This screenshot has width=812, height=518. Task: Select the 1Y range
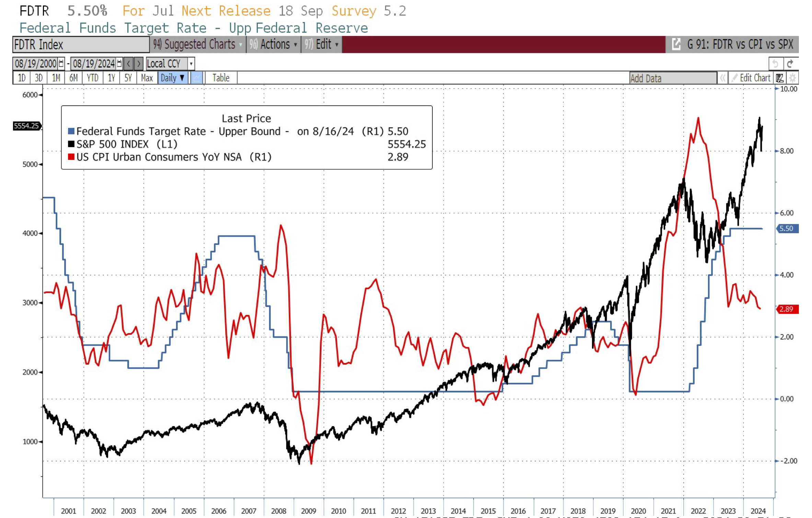click(x=111, y=78)
